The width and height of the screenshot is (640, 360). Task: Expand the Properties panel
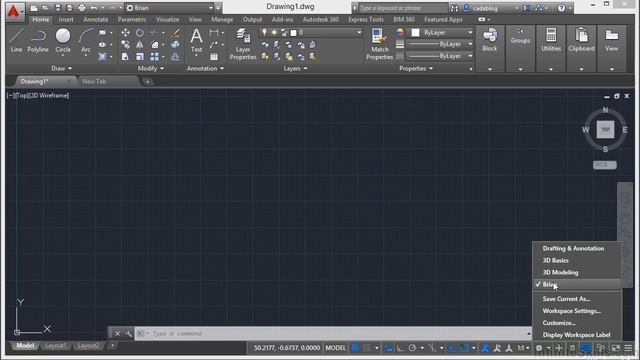[x=416, y=69]
